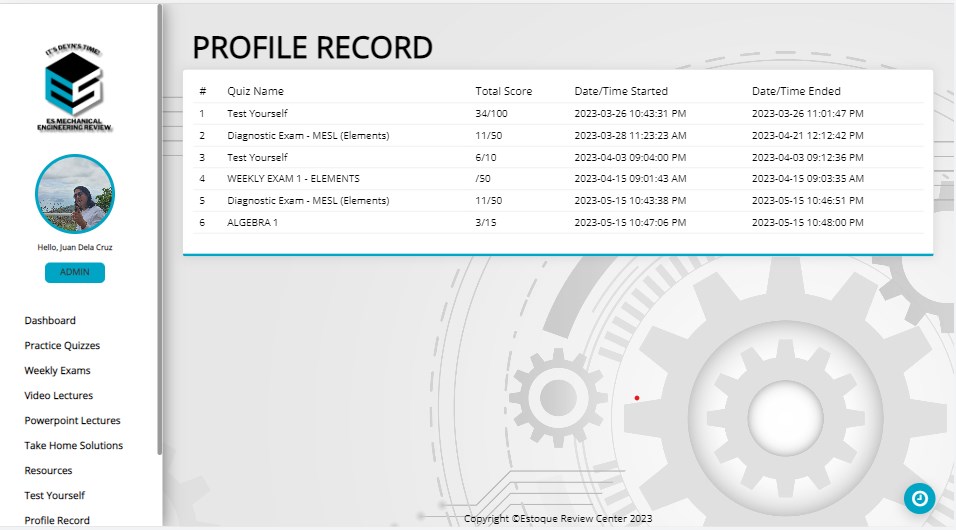Screen dimensions: 956x530
Task: Click the PROFILE RECORD page heading
Action: 312,48
